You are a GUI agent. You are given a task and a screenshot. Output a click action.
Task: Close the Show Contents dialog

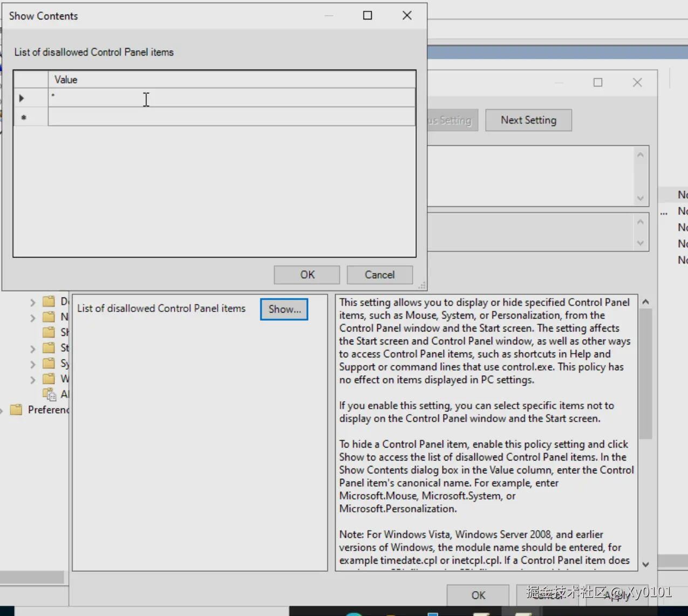407,16
